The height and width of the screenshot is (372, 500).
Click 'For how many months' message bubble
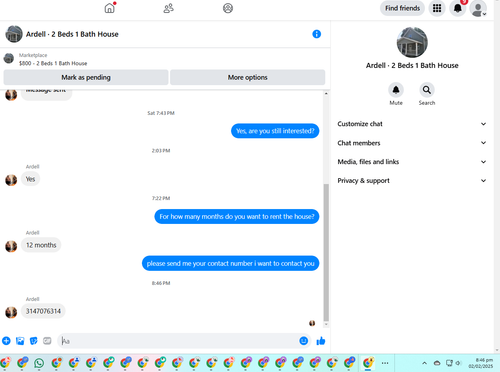[237, 217]
